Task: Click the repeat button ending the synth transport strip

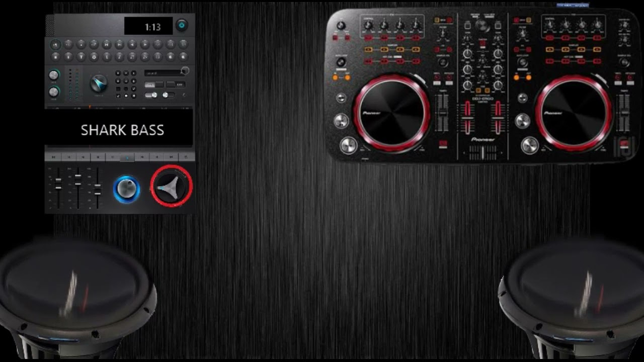Action: click(186, 157)
